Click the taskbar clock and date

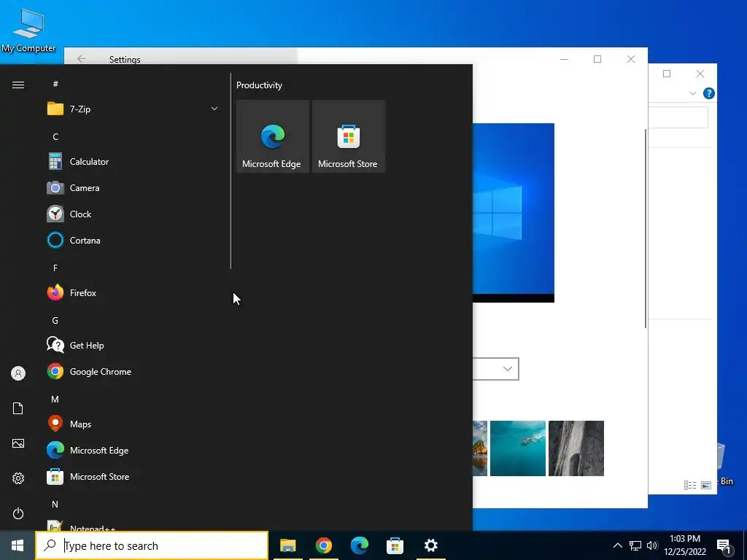click(685, 545)
